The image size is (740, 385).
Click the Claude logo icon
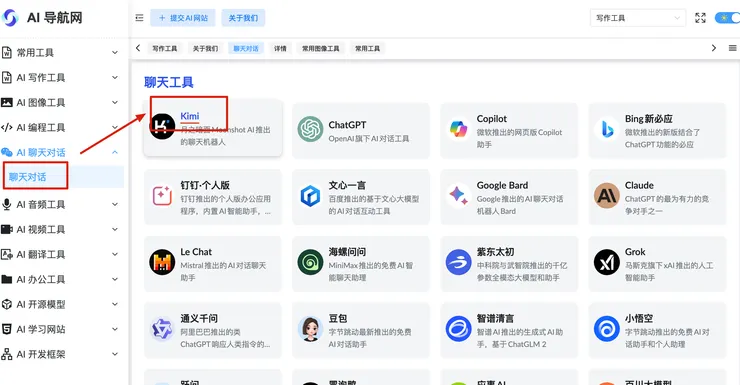(x=607, y=195)
